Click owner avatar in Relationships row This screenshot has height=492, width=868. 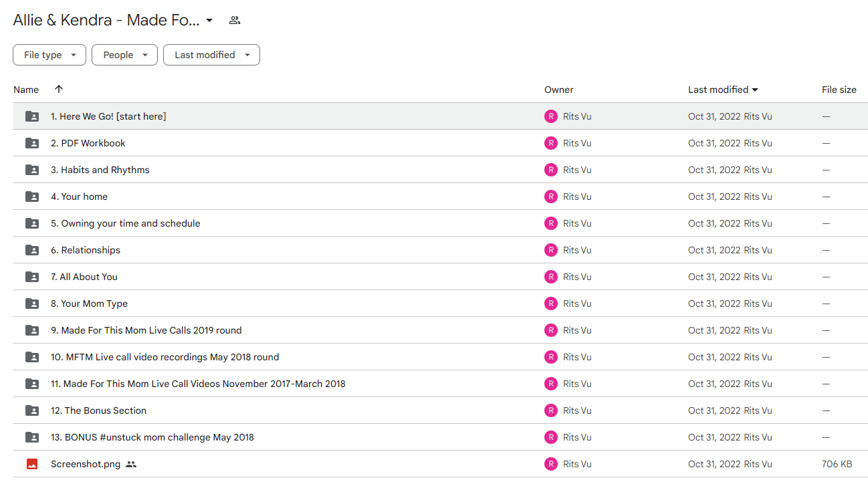click(551, 250)
